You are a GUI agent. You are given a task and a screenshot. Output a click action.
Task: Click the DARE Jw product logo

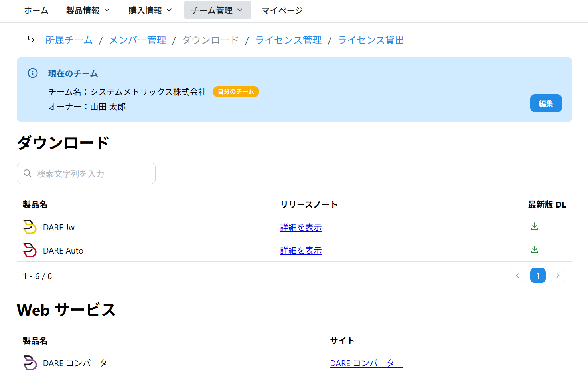click(x=30, y=227)
